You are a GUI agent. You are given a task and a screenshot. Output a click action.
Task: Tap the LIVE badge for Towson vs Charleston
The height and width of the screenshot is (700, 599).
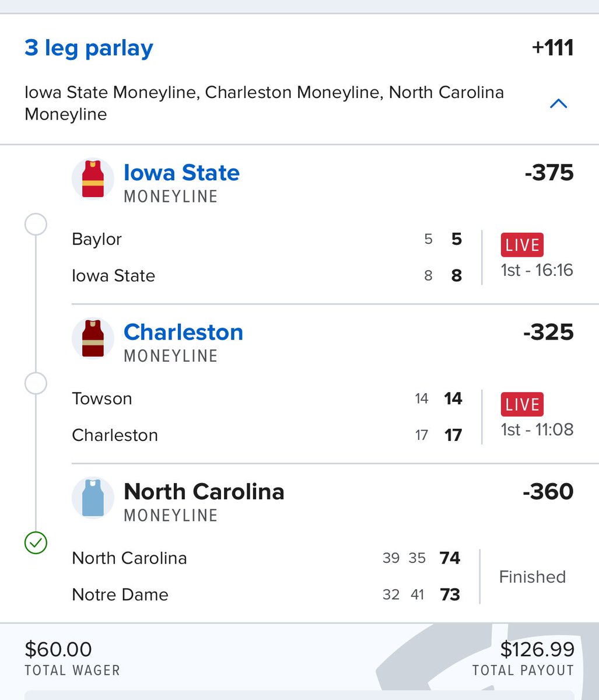point(522,404)
